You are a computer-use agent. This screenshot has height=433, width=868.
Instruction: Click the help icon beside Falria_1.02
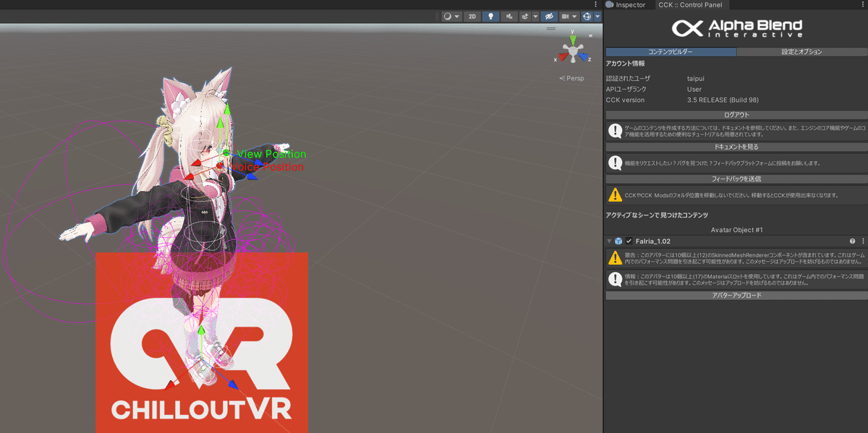853,241
